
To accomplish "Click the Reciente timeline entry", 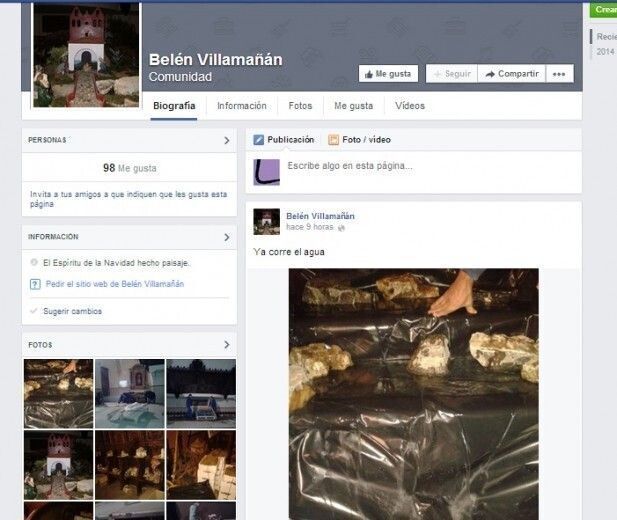I will [x=606, y=37].
